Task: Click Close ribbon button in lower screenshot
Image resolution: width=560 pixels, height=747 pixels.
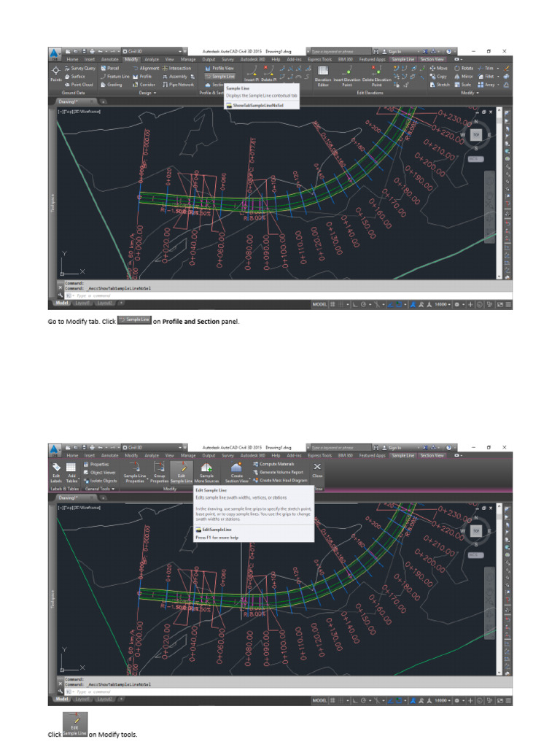Action: tap(317, 471)
